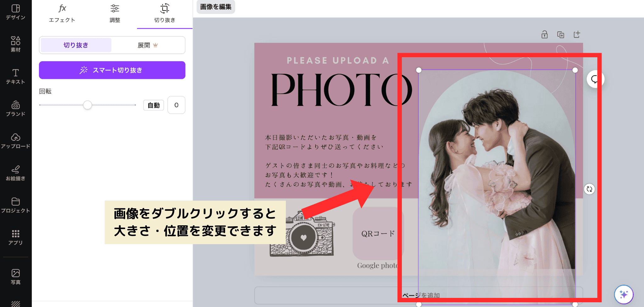Switch to the エフェクト (Effects) tab
The height and width of the screenshot is (307, 644).
62,14
